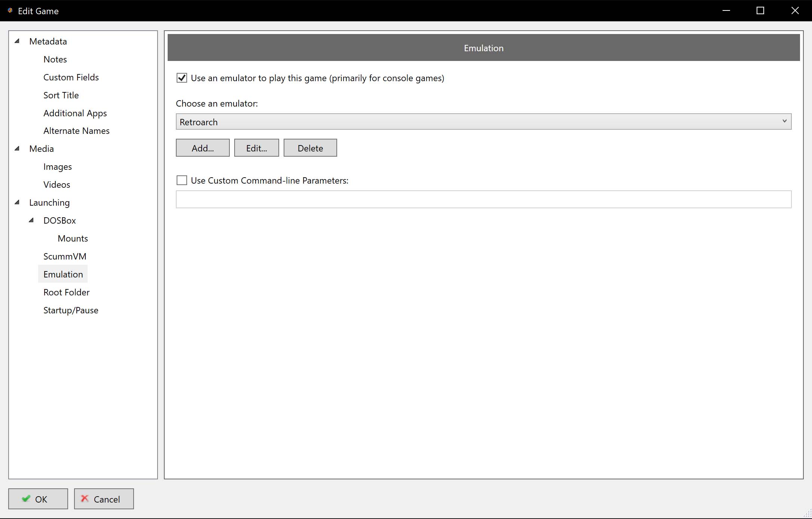812x519 pixels.
Task: Select the Launching tree item
Action: click(x=49, y=202)
